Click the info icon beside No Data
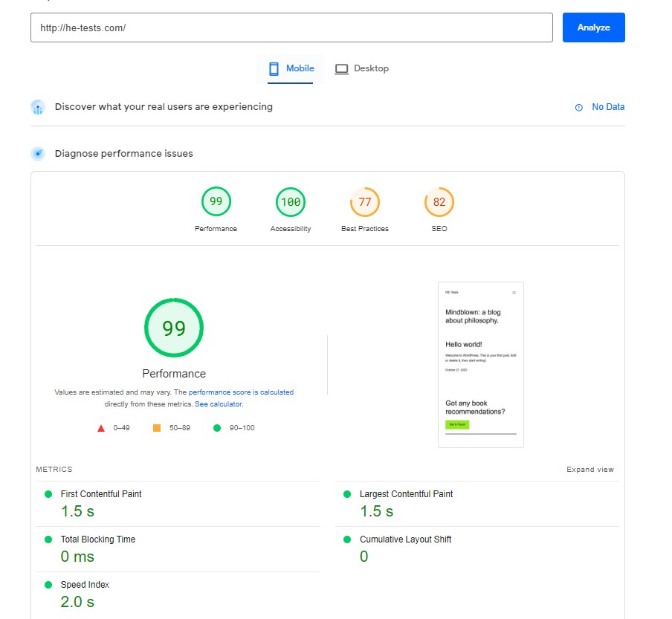 pos(578,108)
